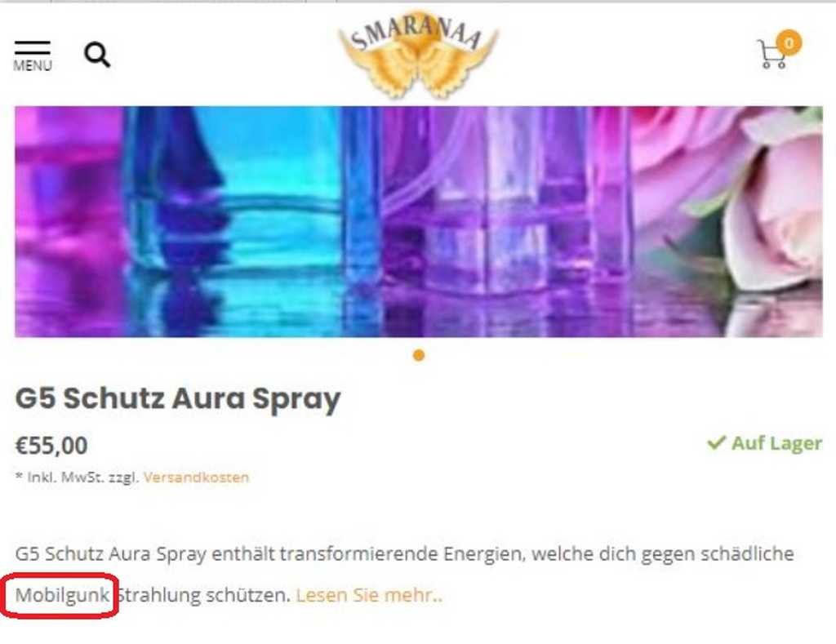Image resolution: width=836 pixels, height=644 pixels.
Task: Click Lesen Sie mehr link
Action: [x=369, y=594]
